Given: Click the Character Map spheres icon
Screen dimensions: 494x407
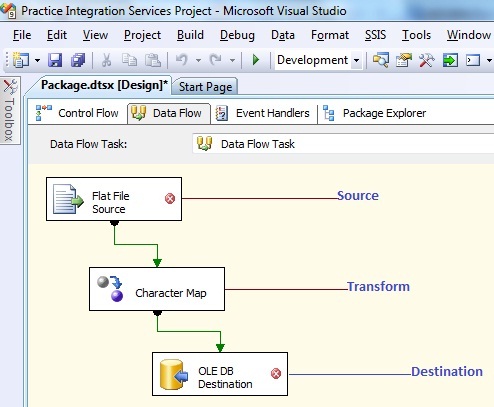Looking at the screenshot, I should (x=110, y=289).
